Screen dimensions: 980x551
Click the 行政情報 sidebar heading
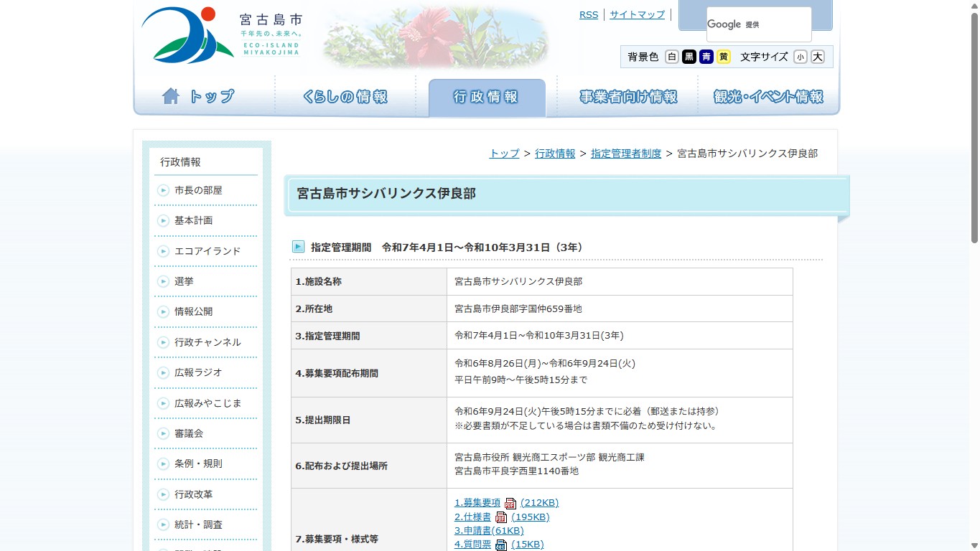181,162
